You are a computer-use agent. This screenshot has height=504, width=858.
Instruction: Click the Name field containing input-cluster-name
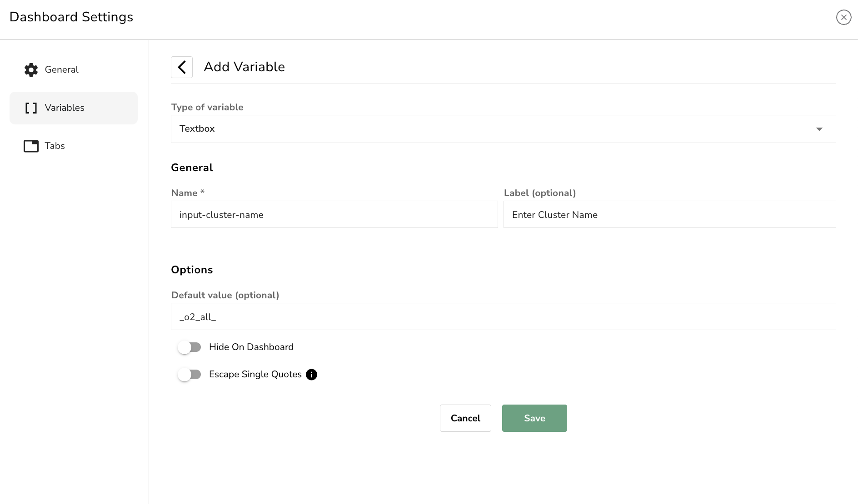point(334,215)
